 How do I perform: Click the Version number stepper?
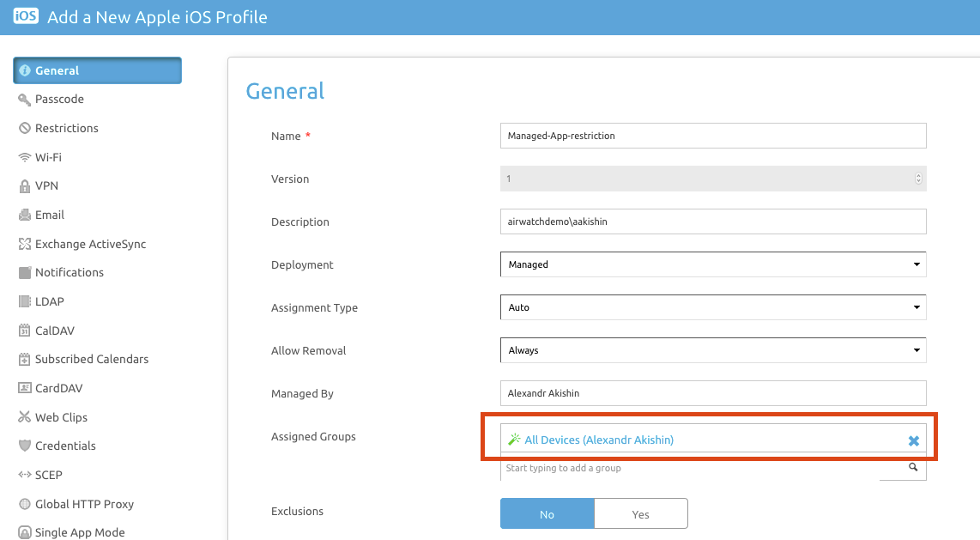click(x=918, y=179)
